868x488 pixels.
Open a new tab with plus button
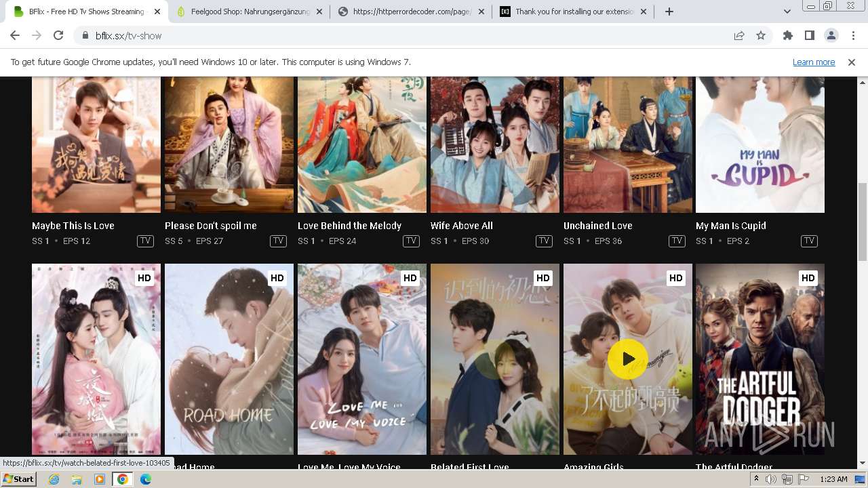click(x=669, y=12)
